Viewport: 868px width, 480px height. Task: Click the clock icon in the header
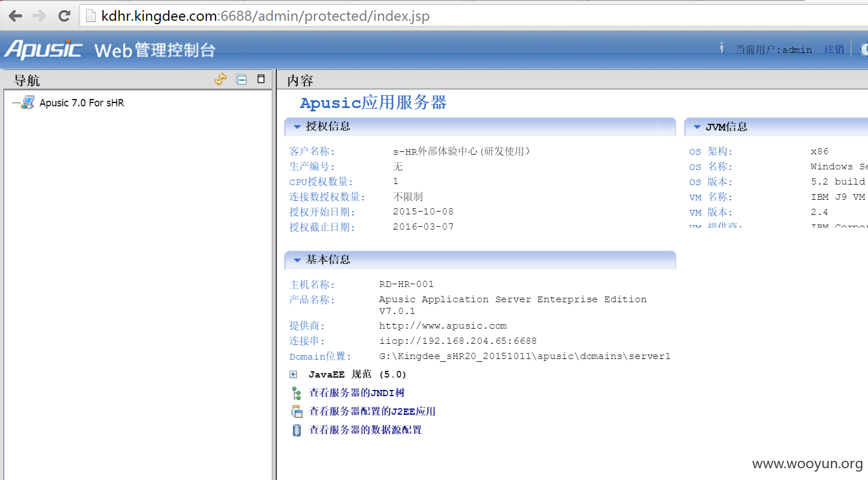[864, 49]
